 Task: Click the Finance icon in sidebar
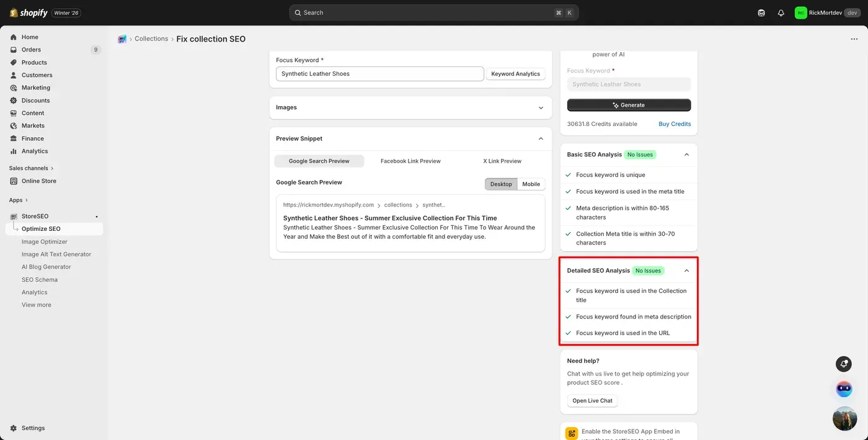point(14,138)
